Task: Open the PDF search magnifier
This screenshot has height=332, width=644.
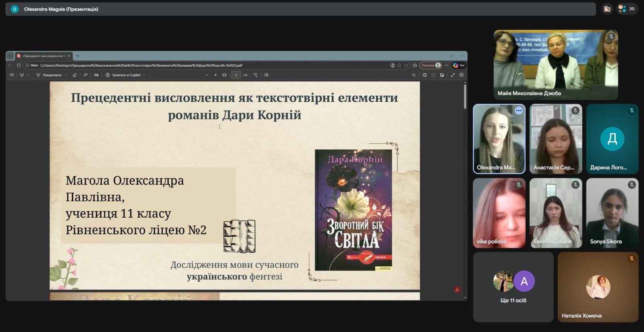Action: pos(413,75)
